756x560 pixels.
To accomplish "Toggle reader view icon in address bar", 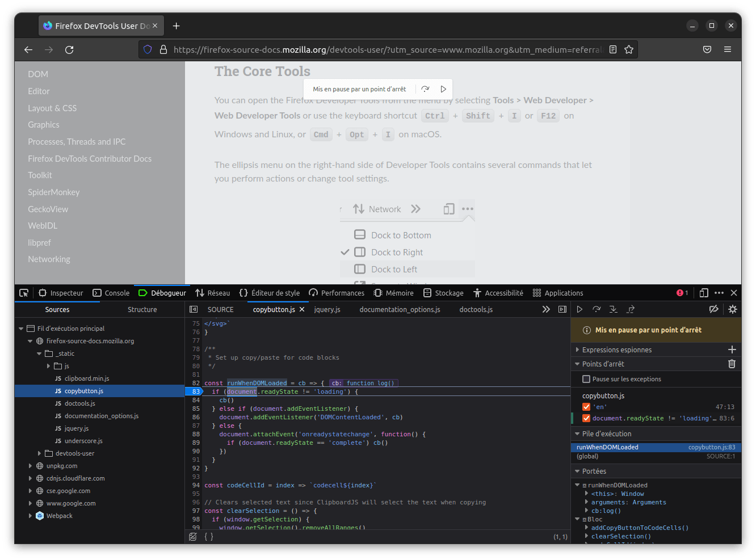I will pyautogui.click(x=613, y=49).
